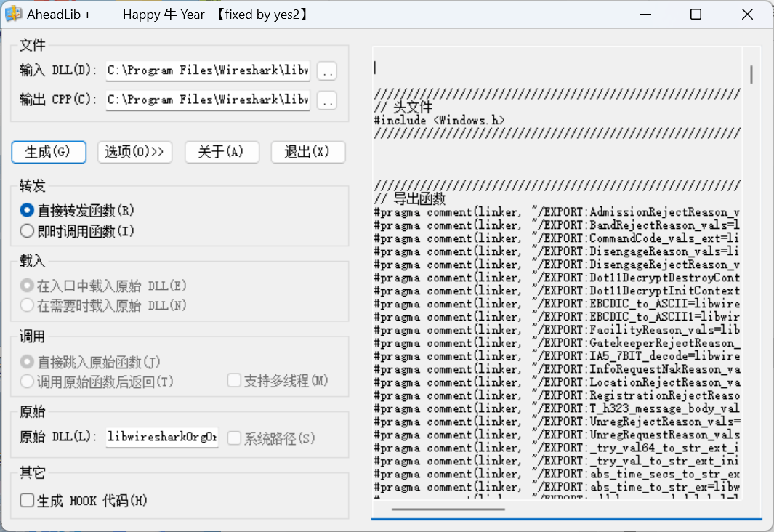The width and height of the screenshot is (774, 532).
Task: Toggle the 支持多线程(M) checkbox
Action: pyautogui.click(x=235, y=381)
